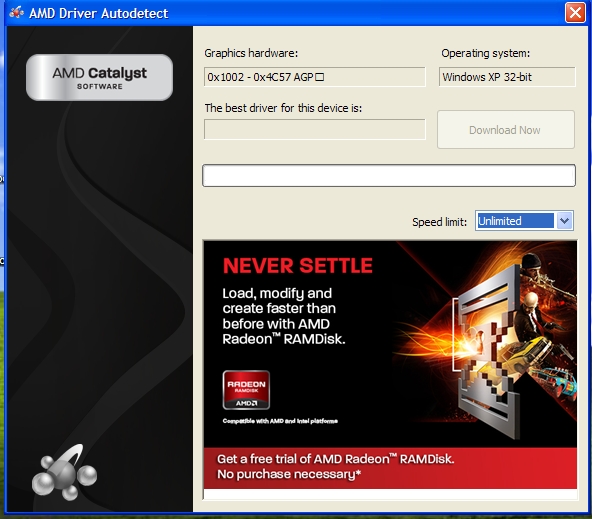
Task: Click the Catalyst molecule logo in sidebar
Action: pyautogui.click(x=64, y=472)
